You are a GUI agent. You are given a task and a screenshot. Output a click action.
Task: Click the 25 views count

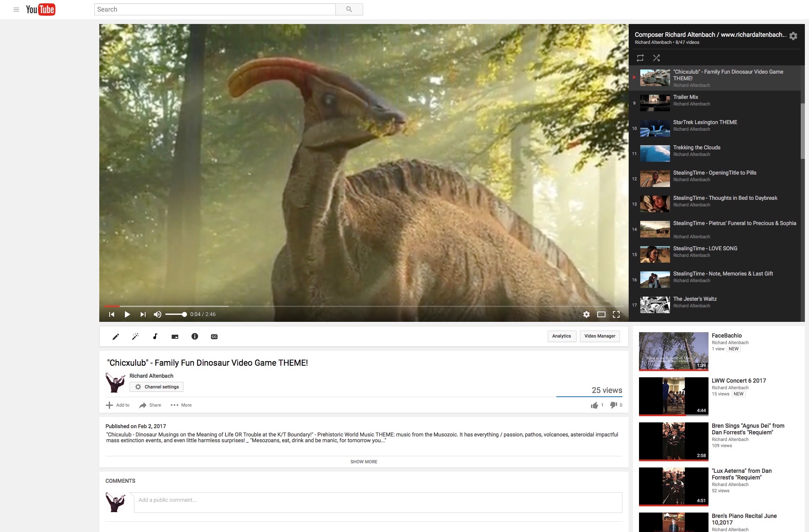pyautogui.click(x=607, y=390)
